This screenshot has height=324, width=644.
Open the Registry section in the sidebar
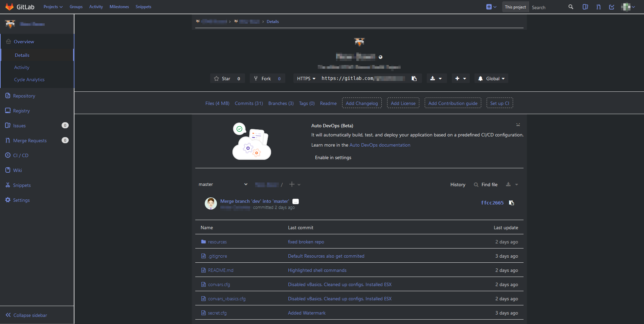tap(21, 110)
